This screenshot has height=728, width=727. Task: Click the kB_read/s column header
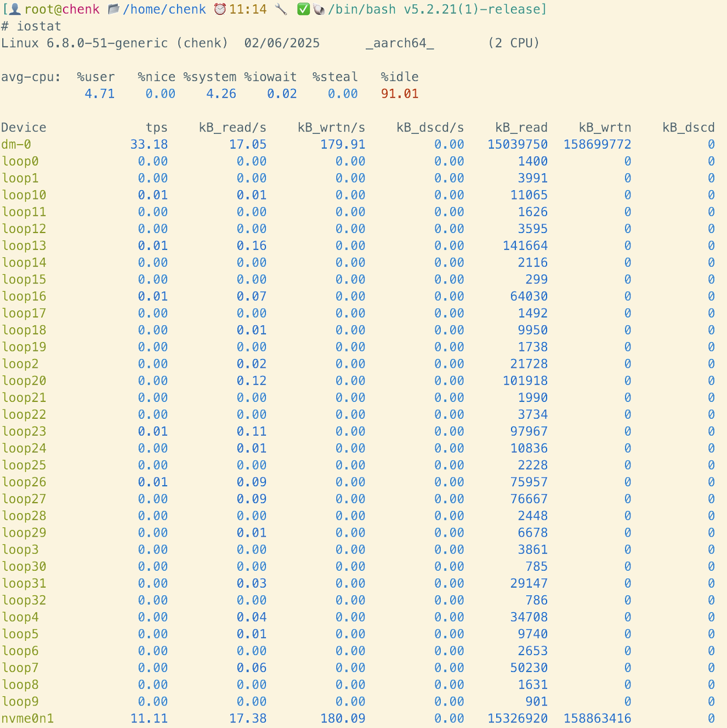point(232,128)
